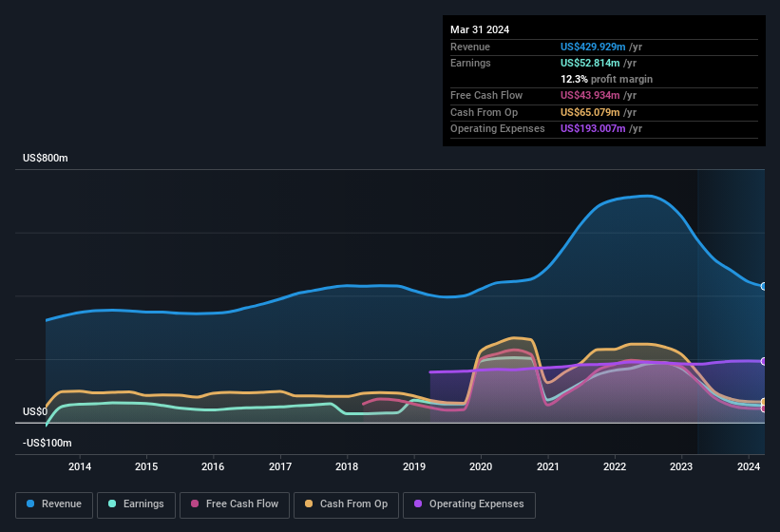Click the Mar 31 2024 tooltip date header
Viewport: 780px width, 532px height.
pos(480,29)
